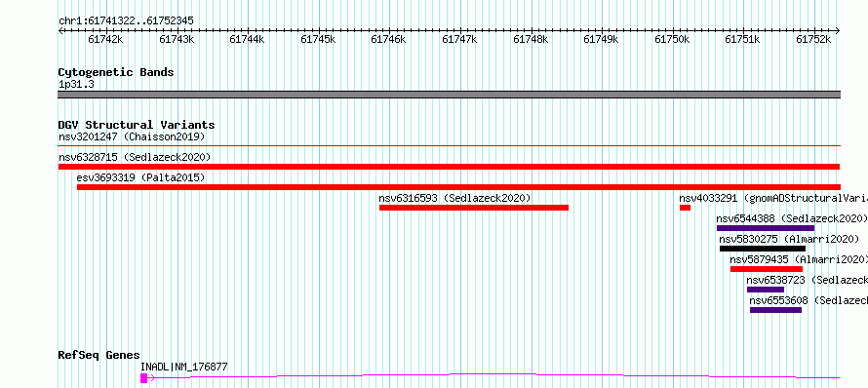Click the RefSeq Genes track title
The image size is (868, 388).
click(x=99, y=356)
